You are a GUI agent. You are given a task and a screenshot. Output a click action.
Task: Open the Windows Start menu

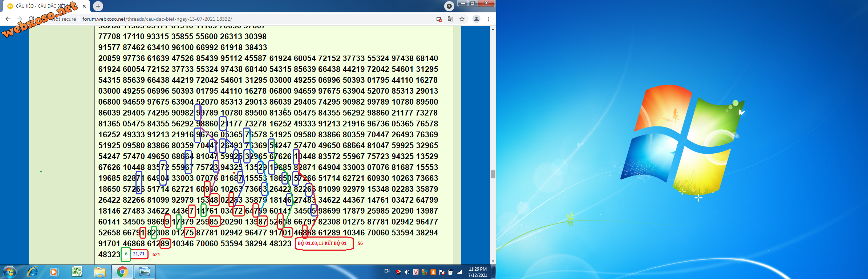click(10, 272)
